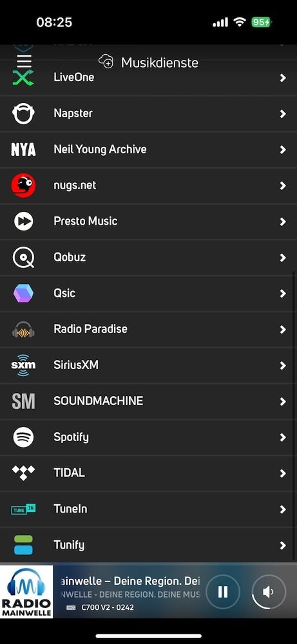Tap the TIDAL diamond logo
The width and height of the screenshot is (297, 644).
coord(23,473)
